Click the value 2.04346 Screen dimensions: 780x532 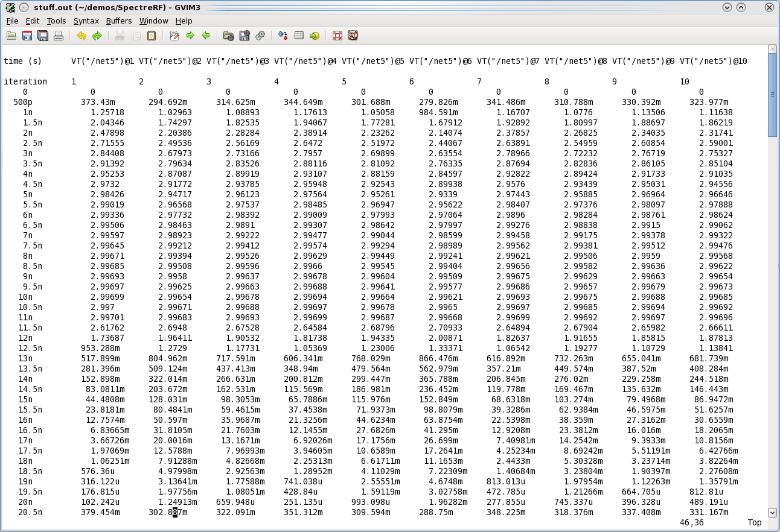[107, 122]
